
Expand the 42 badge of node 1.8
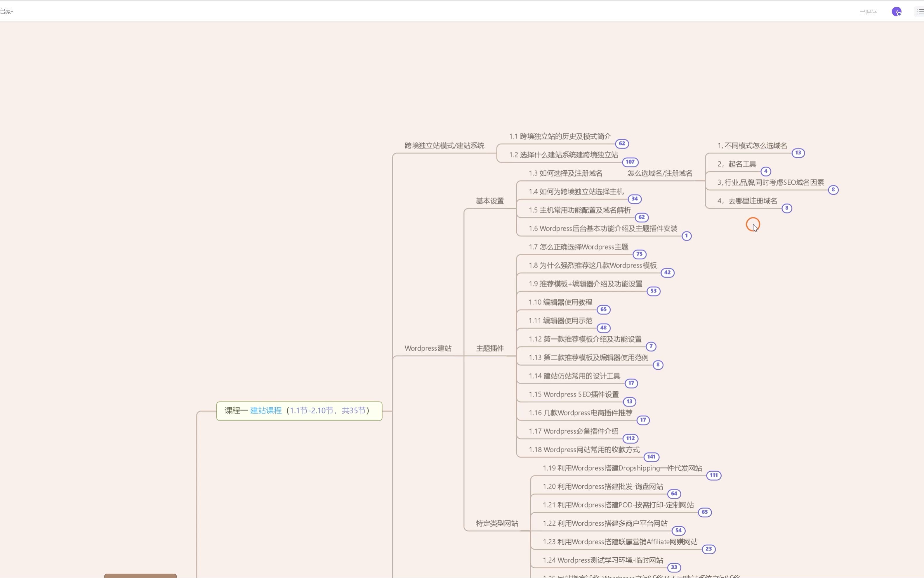[667, 273]
